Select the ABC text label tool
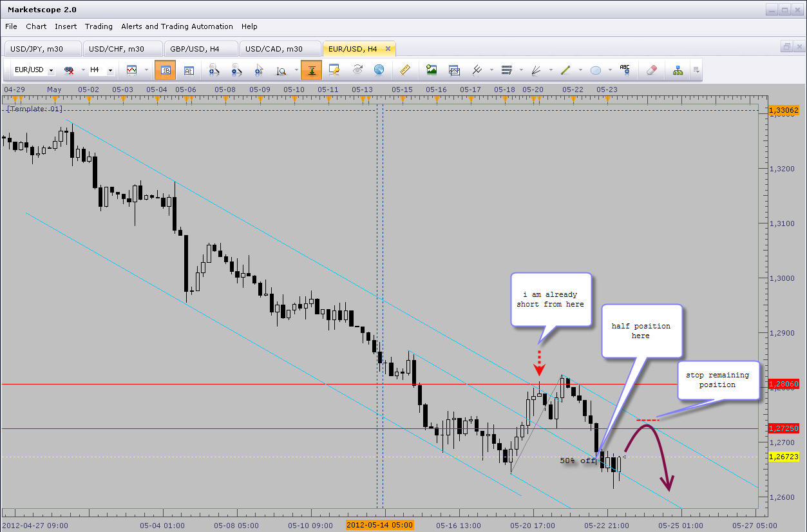807x532 pixels. coord(625,70)
